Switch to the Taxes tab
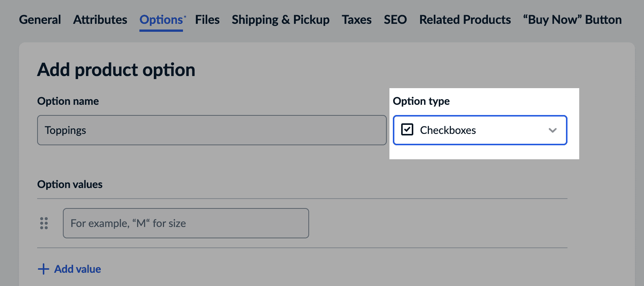Image resolution: width=644 pixels, height=286 pixels. [x=356, y=20]
